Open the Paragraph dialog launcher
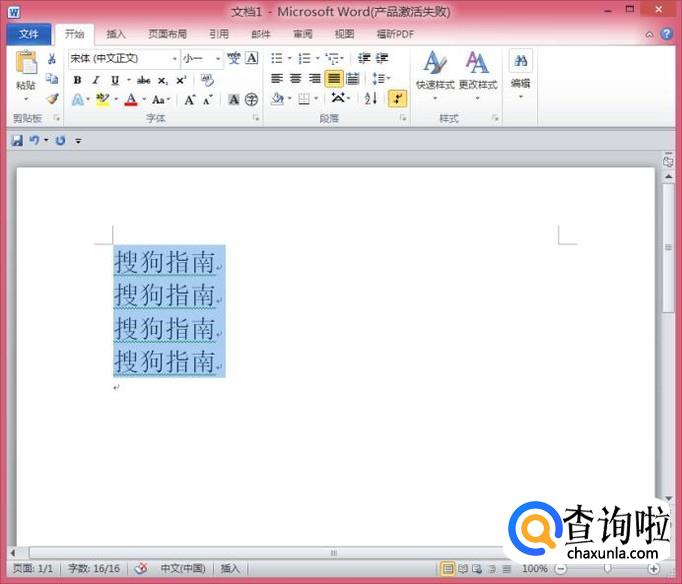This screenshot has height=584, width=682. 403,118
